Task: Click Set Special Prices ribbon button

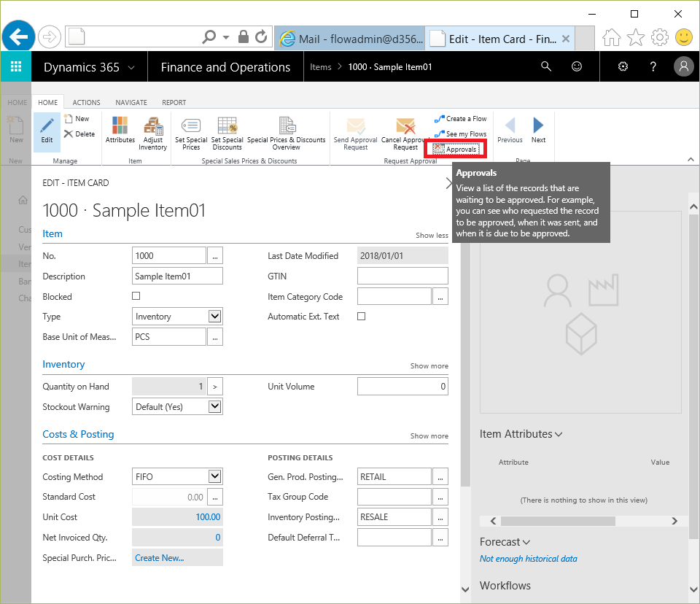Action: pos(191,133)
